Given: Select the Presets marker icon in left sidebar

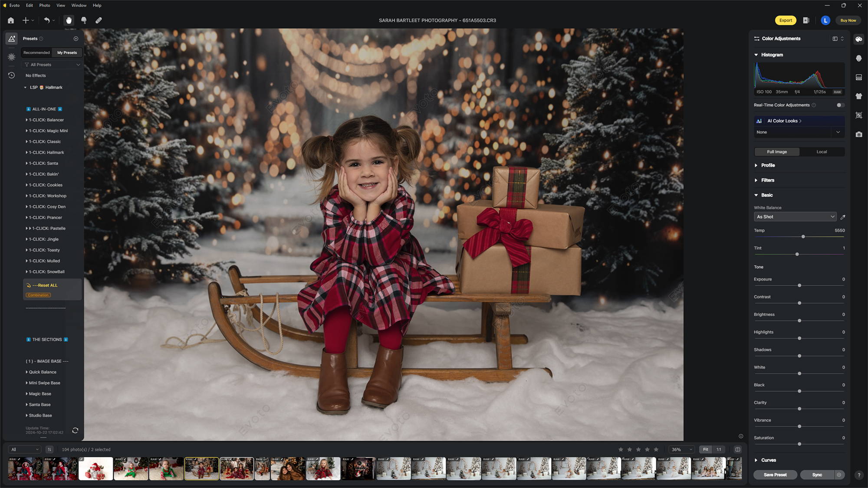Looking at the screenshot, I should click(11, 38).
